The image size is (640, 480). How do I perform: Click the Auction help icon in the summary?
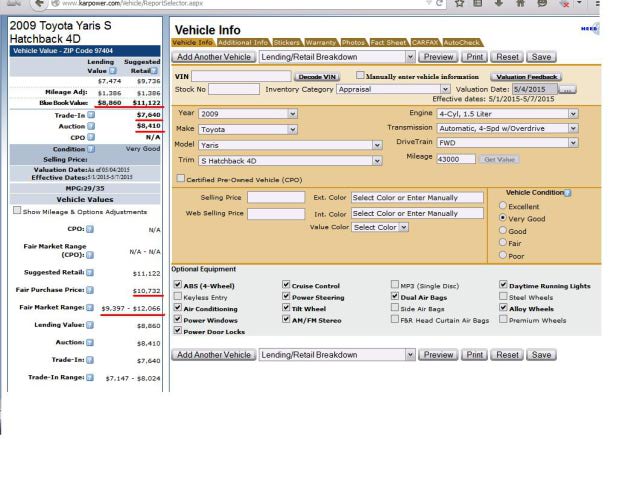click(91, 126)
